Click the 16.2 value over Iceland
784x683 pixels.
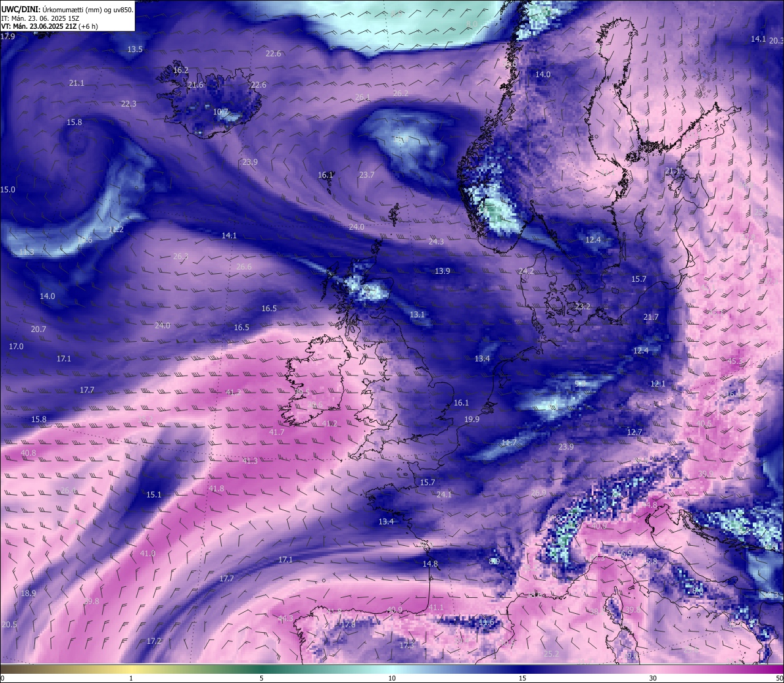click(x=181, y=70)
